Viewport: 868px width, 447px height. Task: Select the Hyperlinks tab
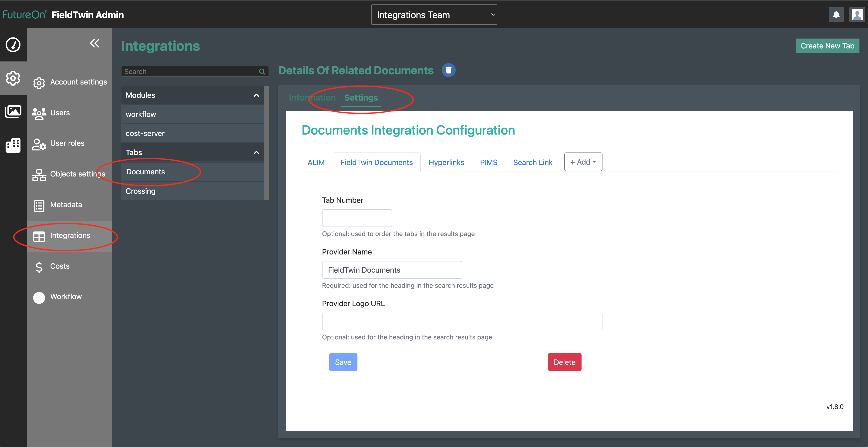pos(446,163)
